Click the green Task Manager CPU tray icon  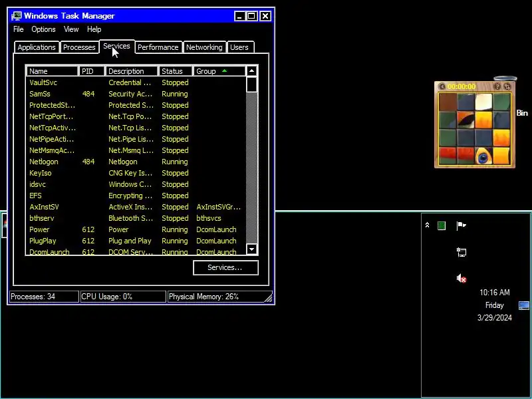[442, 225]
